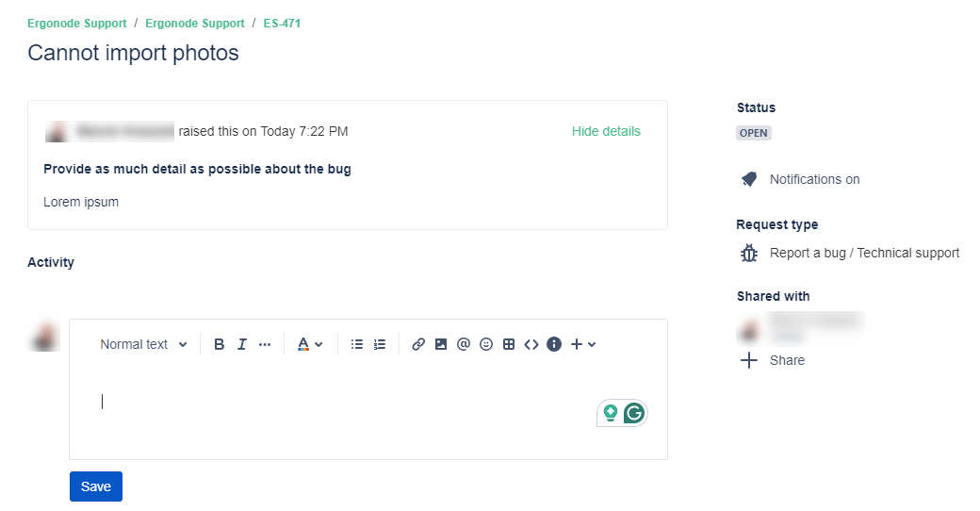The image size is (980, 511).
Task: Open the text color picker
Action: tap(309, 345)
